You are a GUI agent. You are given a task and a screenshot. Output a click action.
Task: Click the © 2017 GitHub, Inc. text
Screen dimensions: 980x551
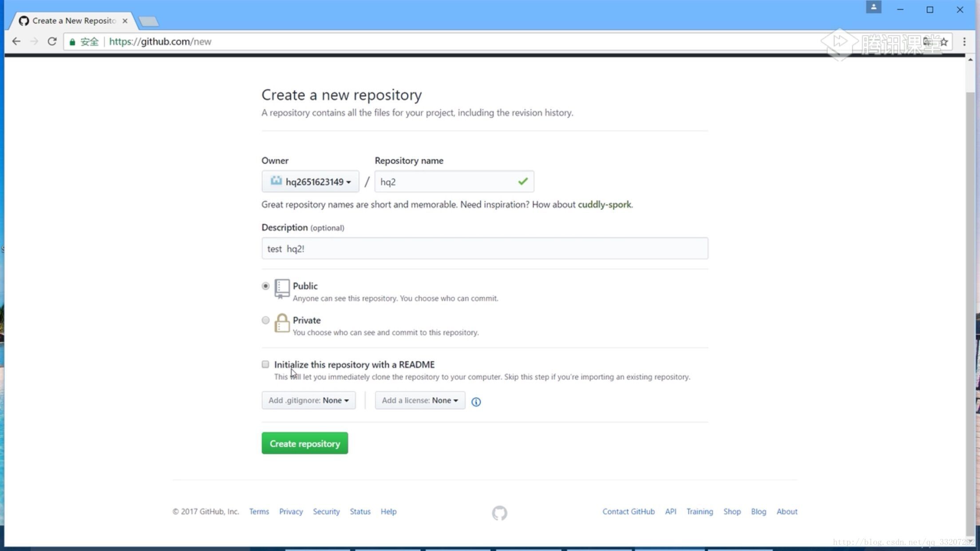pos(205,512)
